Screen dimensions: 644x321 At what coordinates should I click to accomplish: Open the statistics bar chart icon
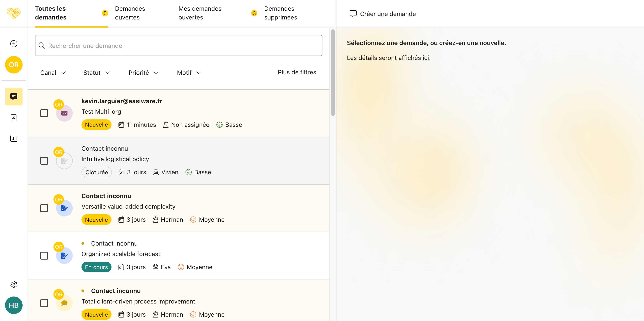coord(14,139)
